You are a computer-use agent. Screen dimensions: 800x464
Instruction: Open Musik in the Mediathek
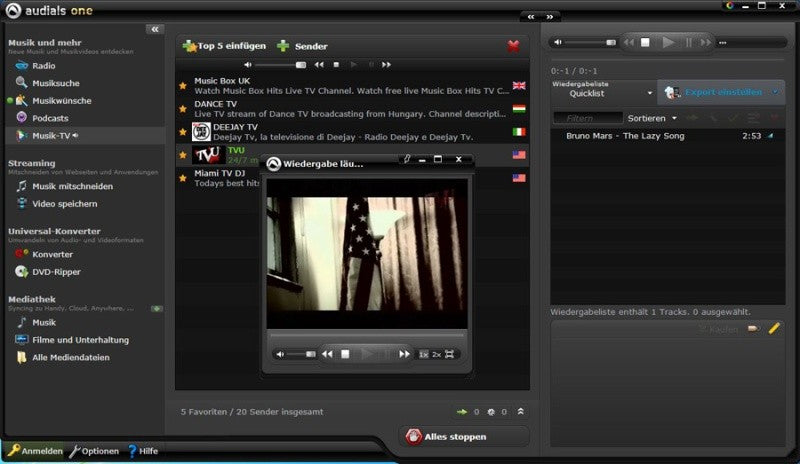point(44,323)
